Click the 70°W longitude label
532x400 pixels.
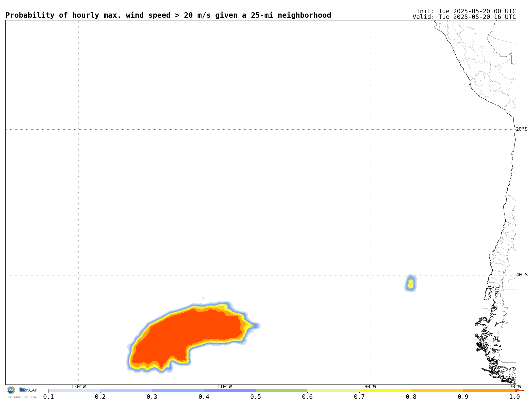pos(515,387)
